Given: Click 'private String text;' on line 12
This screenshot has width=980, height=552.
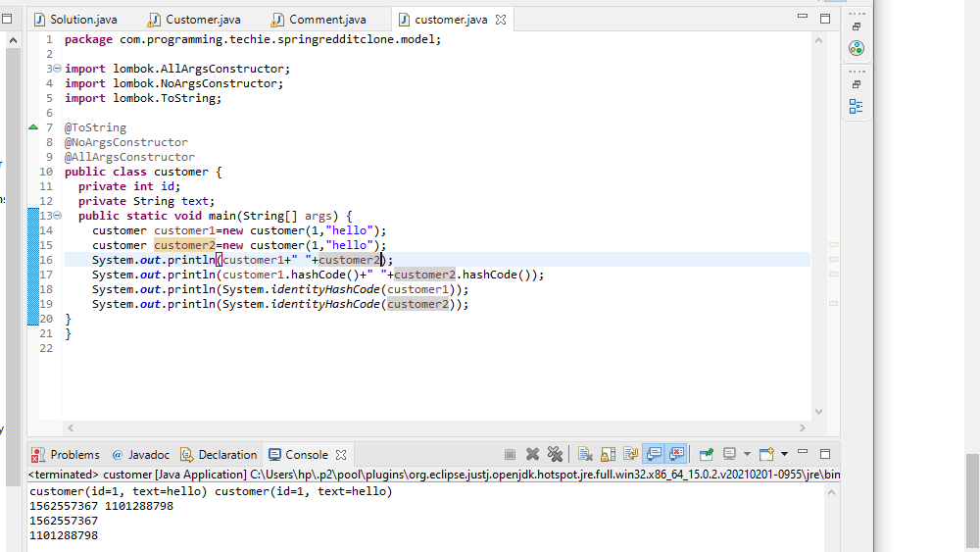Looking at the screenshot, I should [146, 201].
